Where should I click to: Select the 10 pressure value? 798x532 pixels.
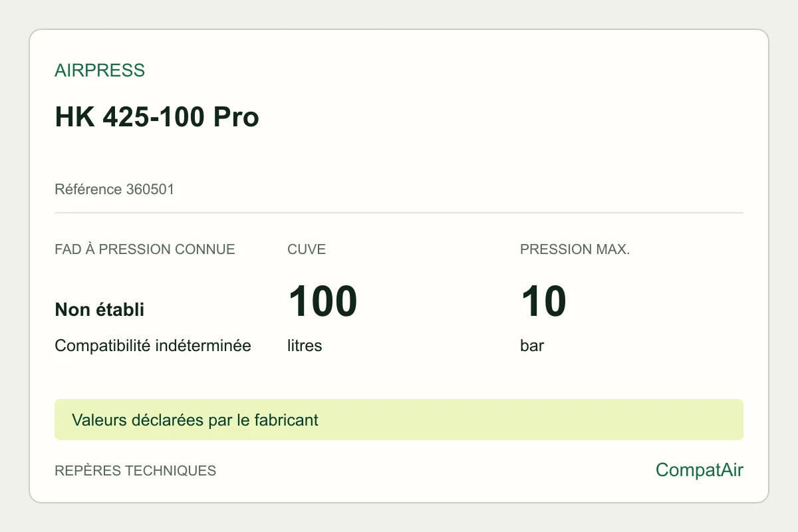tap(543, 301)
